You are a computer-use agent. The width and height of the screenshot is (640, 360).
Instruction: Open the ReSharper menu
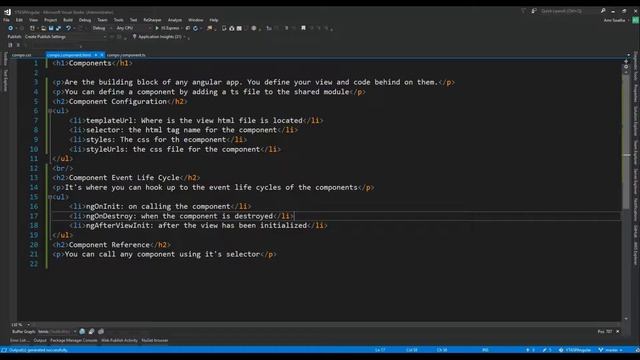(x=152, y=20)
